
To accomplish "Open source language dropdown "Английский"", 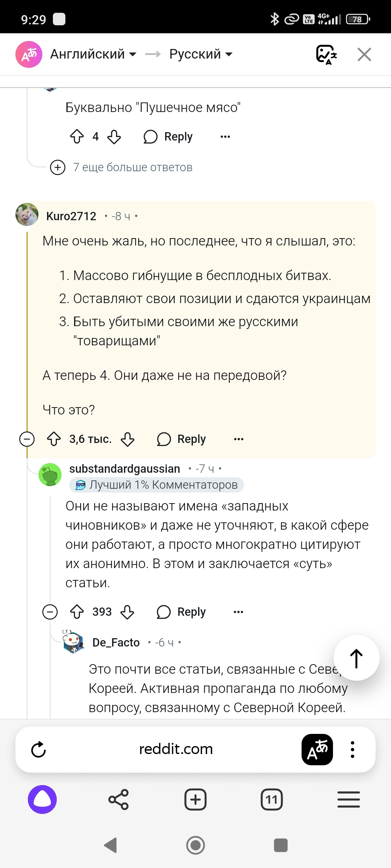I will pos(93,54).
